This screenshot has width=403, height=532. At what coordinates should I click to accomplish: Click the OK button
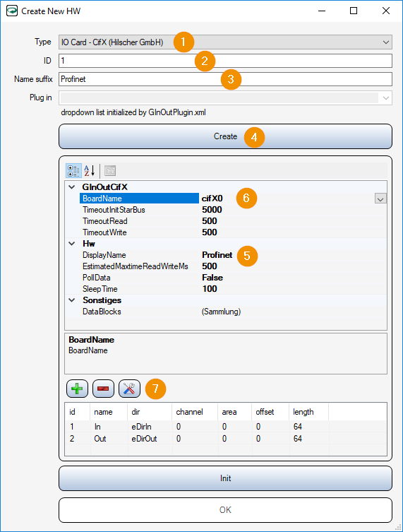(x=225, y=510)
